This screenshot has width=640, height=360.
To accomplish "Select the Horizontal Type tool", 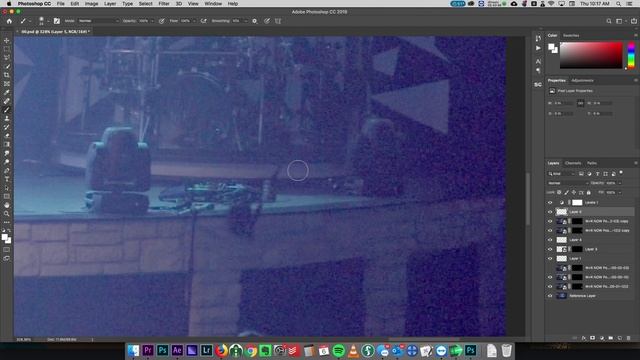I will pyautogui.click(x=7, y=179).
